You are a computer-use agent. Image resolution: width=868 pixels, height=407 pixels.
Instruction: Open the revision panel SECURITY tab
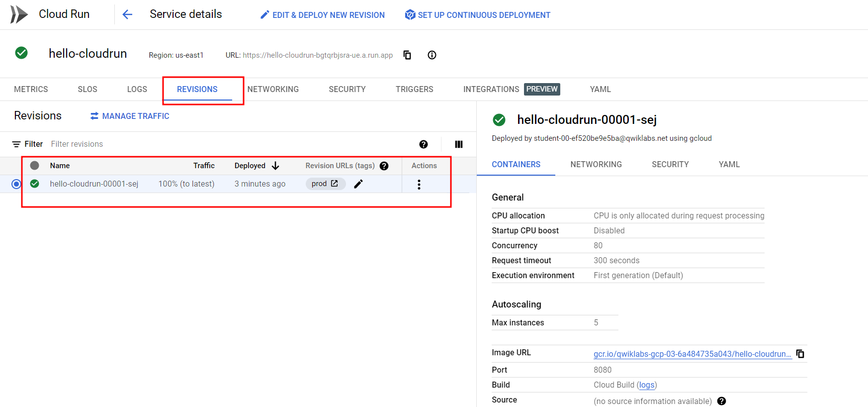click(670, 164)
